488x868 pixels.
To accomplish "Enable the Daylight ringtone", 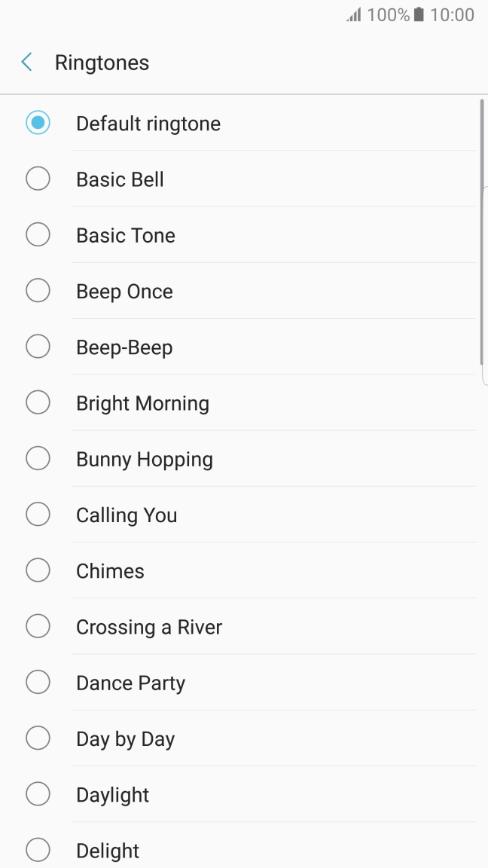I will (111, 793).
